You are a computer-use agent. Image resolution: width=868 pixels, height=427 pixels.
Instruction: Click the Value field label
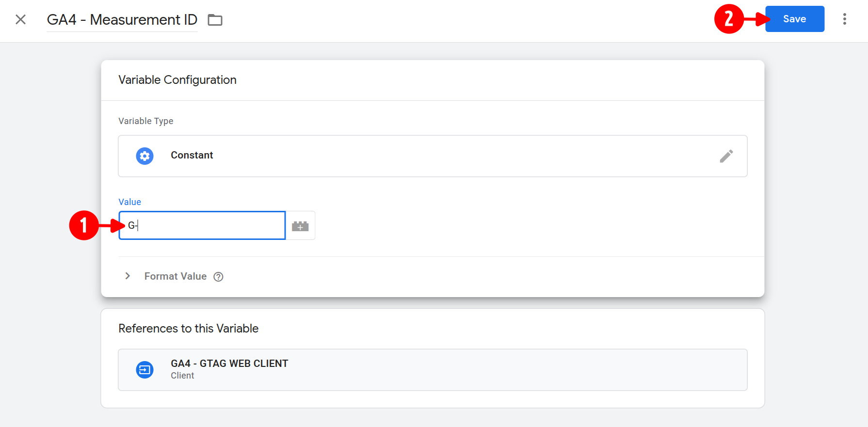click(x=129, y=202)
